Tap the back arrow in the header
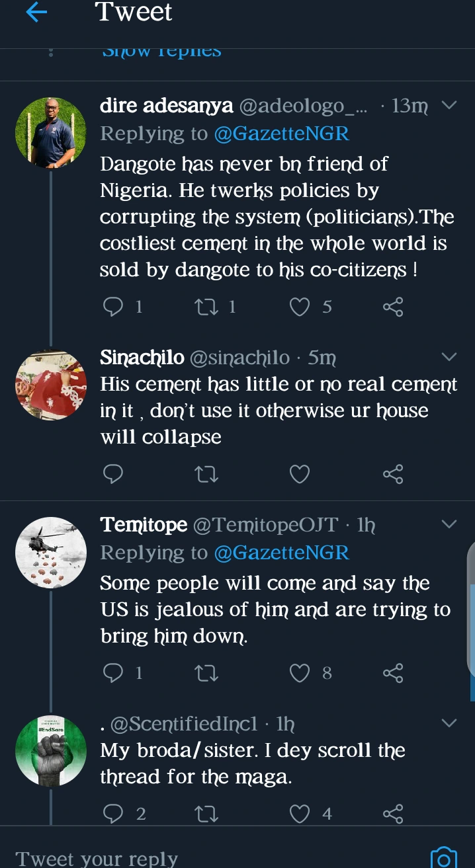This screenshot has height=868, width=475. click(36, 13)
